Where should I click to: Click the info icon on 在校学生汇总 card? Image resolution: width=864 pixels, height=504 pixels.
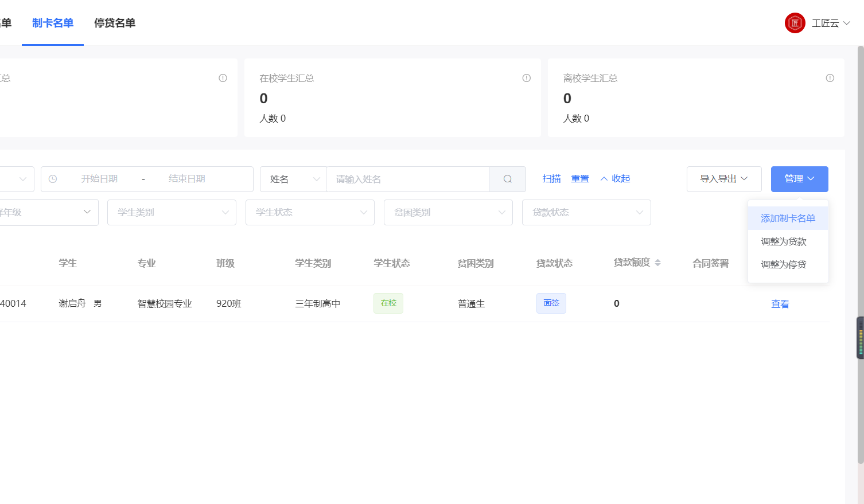click(x=526, y=77)
